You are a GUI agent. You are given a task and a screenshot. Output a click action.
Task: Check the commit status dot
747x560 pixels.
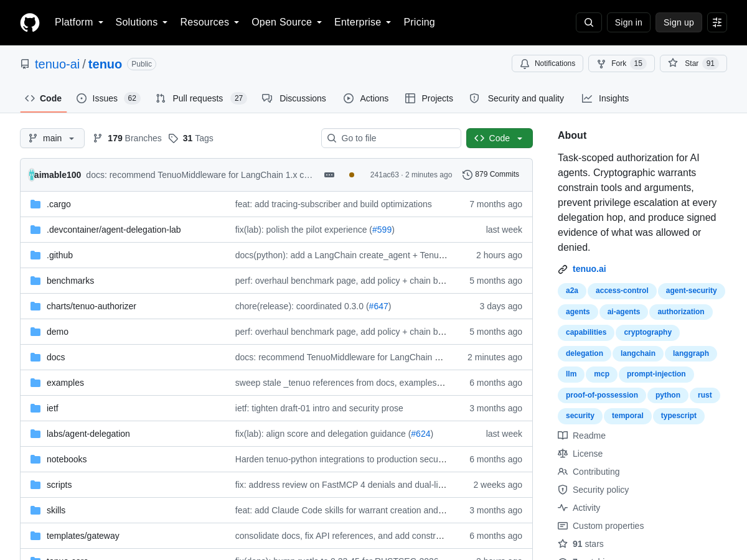coord(352,175)
